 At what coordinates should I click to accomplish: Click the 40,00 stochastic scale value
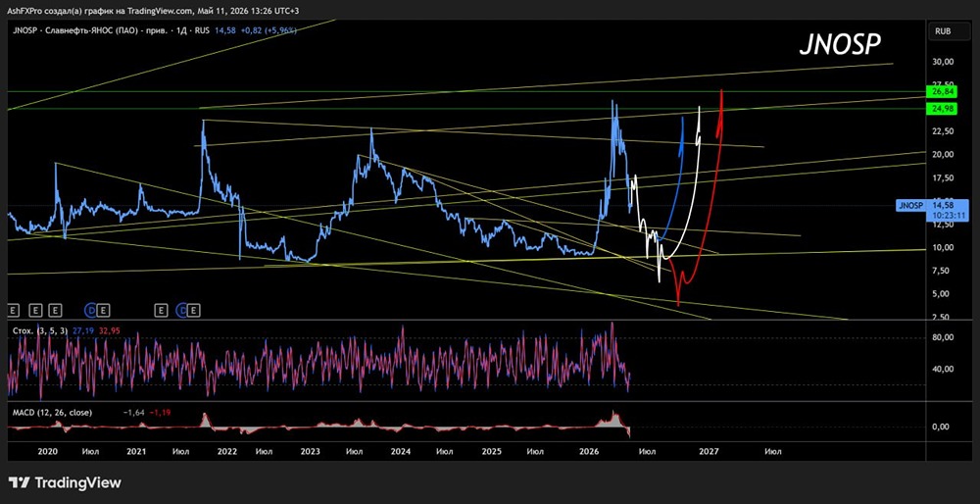point(943,369)
